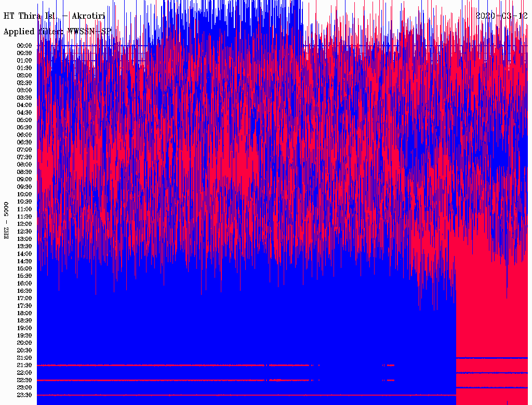Select the 23:00 time label
The image size is (532, 405).
click(x=24, y=388)
